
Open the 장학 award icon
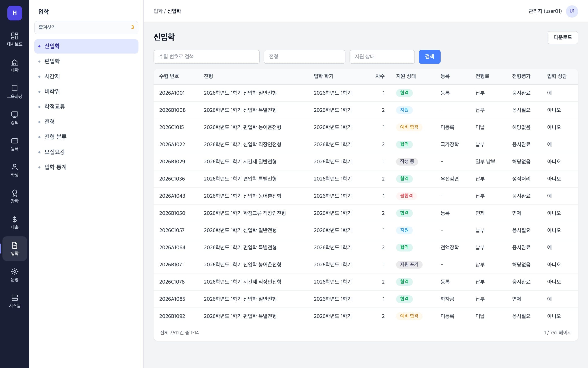(14, 196)
